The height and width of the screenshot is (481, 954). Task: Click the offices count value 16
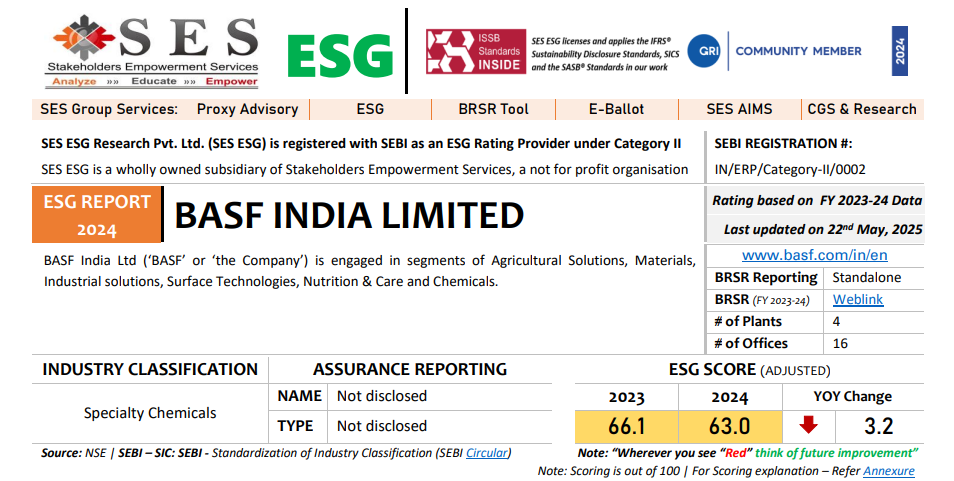(840, 344)
